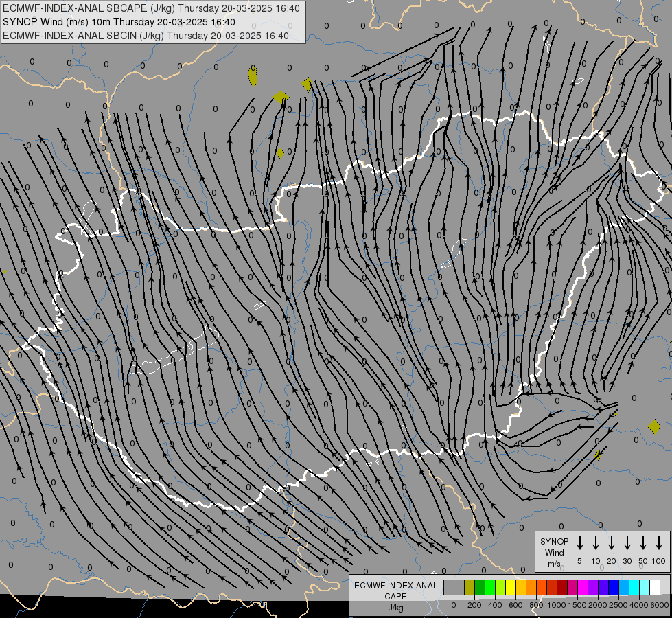Viewport: 672px width, 618px height.
Task: Click the SBCIN title line
Action: (146, 36)
